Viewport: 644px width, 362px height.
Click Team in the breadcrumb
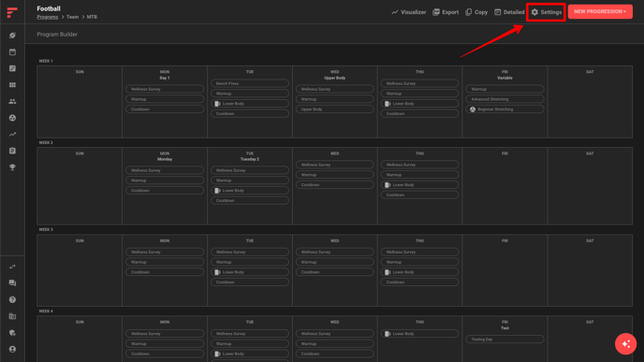click(72, 17)
